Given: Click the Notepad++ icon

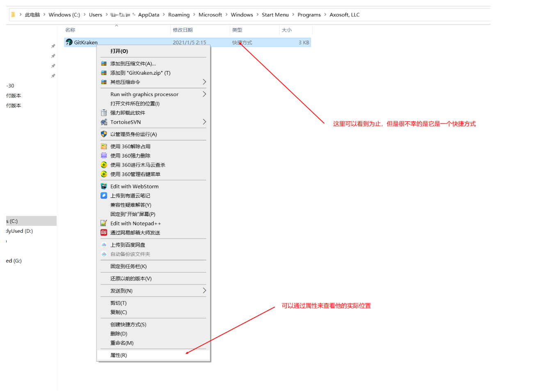Looking at the screenshot, I should click(x=104, y=223).
